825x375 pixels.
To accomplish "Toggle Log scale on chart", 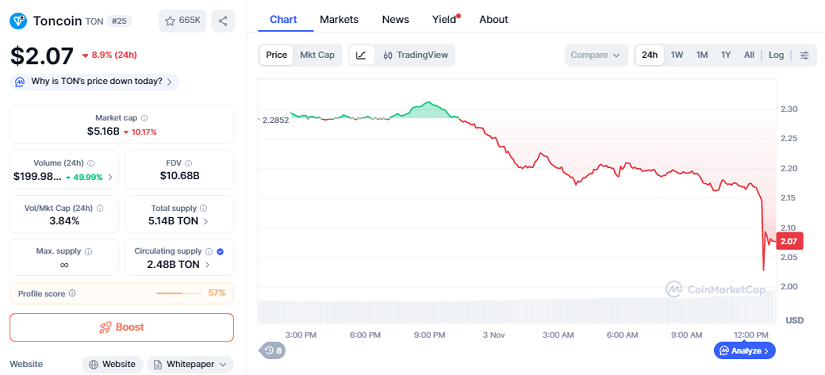I will pos(776,55).
